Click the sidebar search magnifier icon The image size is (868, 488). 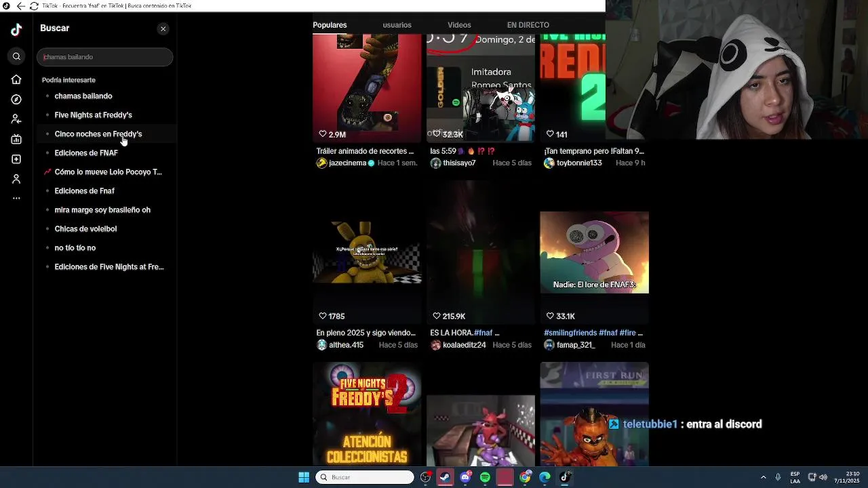pyautogui.click(x=16, y=56)
